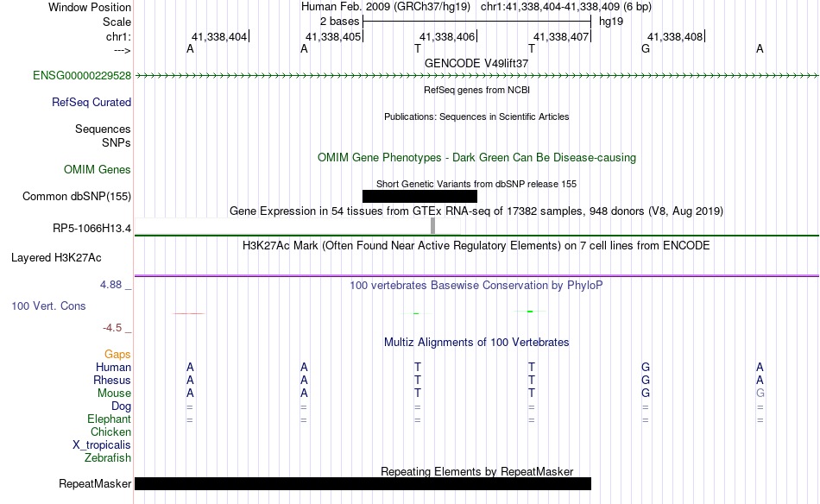820x504 pixels.
Task: Click the Gaps row label
Action: point(117,355)
